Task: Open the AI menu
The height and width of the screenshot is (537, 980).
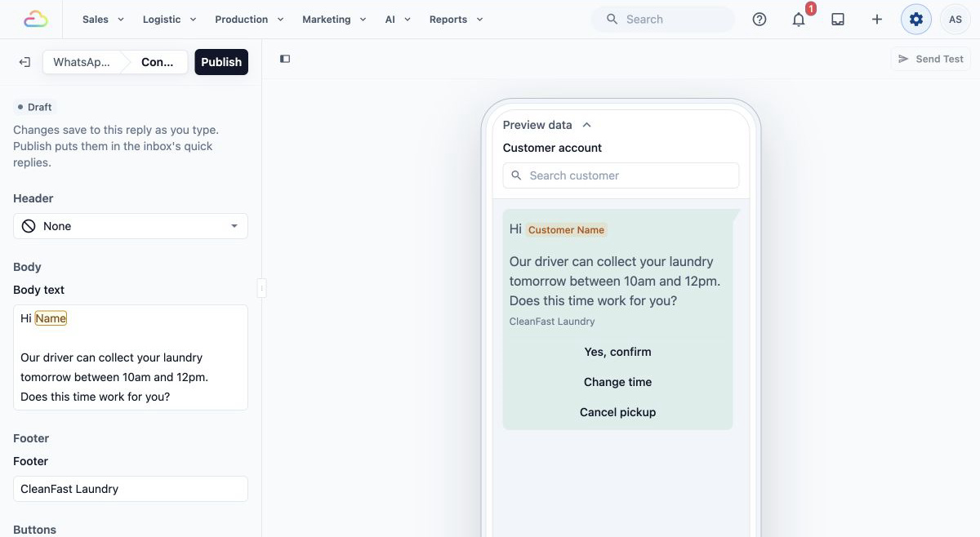Action: pyautogui.click(x=398, y=19)
